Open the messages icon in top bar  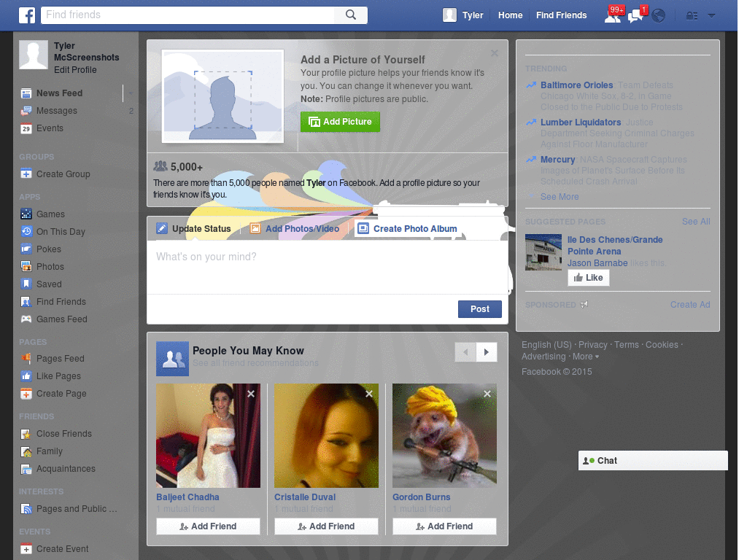636,15
